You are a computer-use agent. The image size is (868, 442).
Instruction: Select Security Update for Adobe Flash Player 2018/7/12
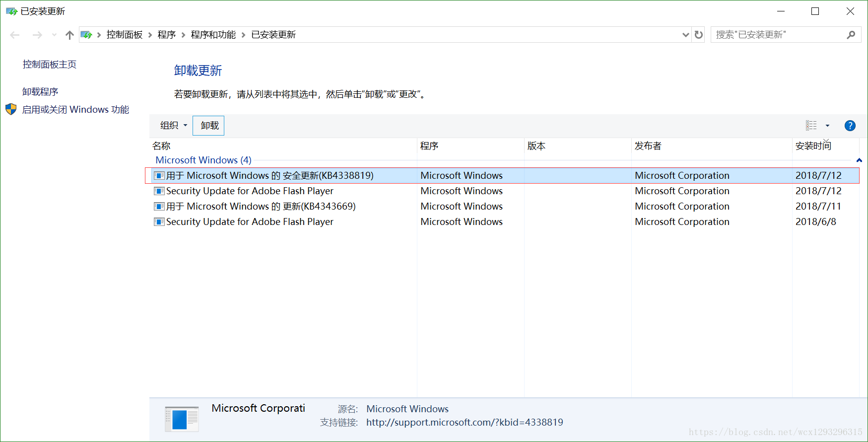click(506, 191)
